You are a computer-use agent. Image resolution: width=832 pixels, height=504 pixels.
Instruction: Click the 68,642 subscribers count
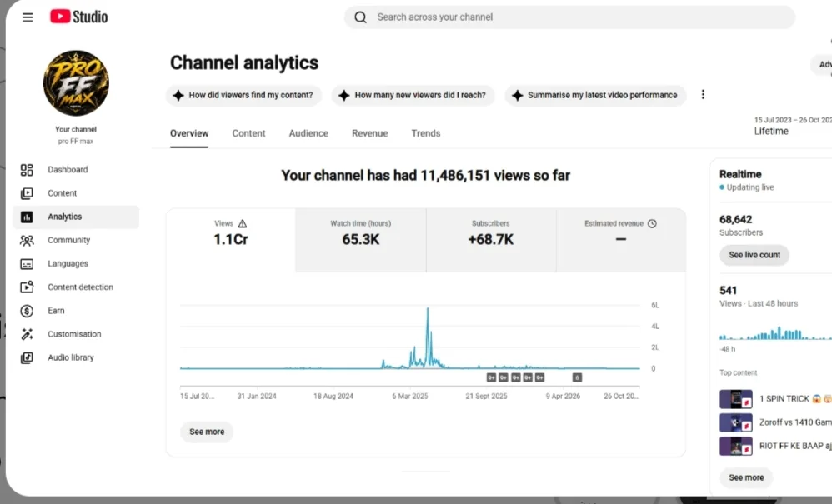[736, 219]
